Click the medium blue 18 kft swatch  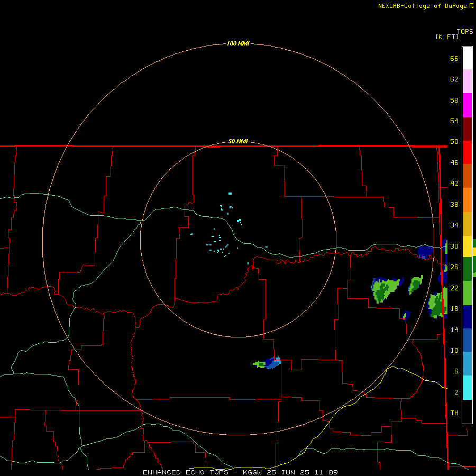(x=467, y=340)
